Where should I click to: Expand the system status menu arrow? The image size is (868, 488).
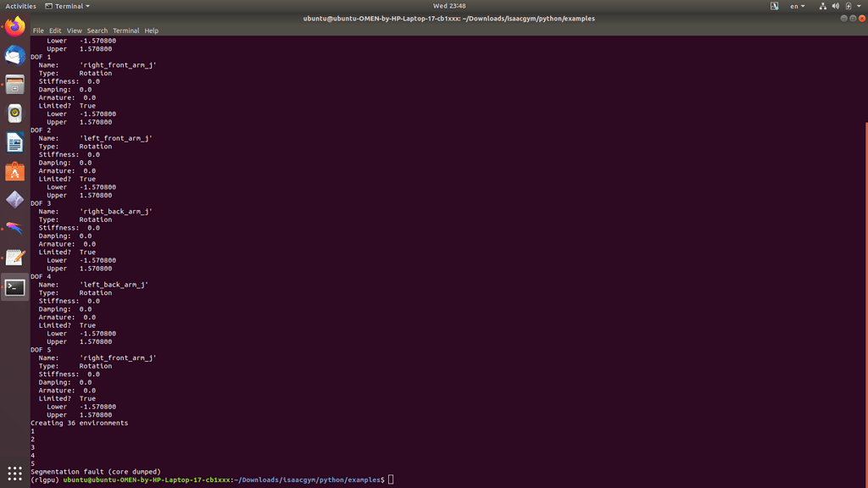pyautogui.click(x=859, y=6)
